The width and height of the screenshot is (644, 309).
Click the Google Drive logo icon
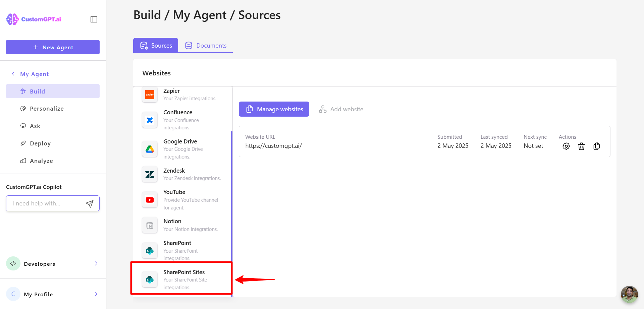[x=150, y=149]
